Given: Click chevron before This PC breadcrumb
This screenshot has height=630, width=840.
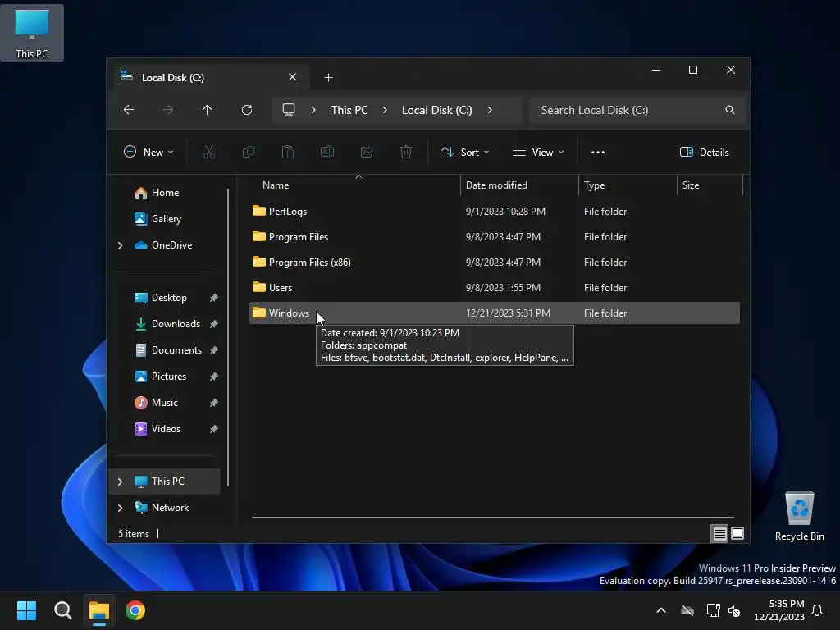Looking at the screenshot, I should (313, 110).
